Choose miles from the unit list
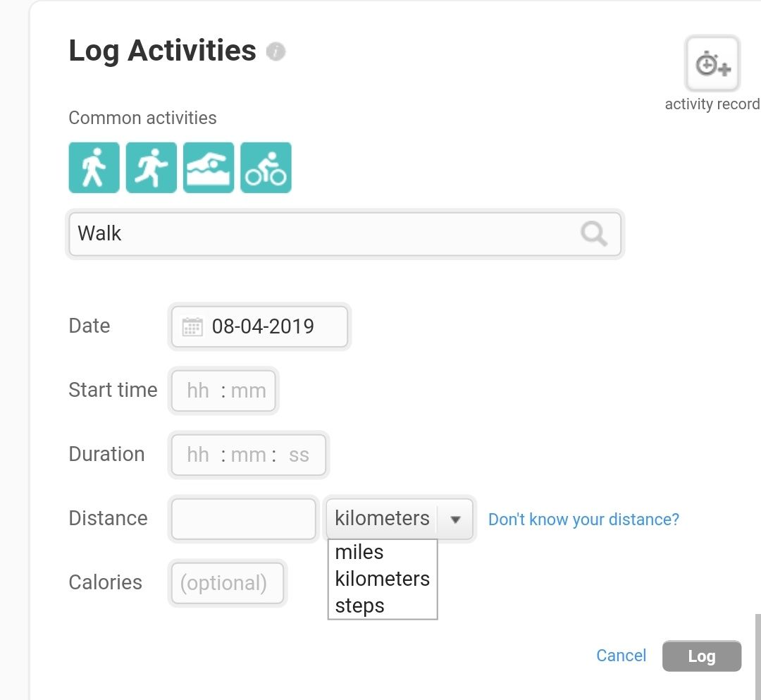 pos(359,552)
